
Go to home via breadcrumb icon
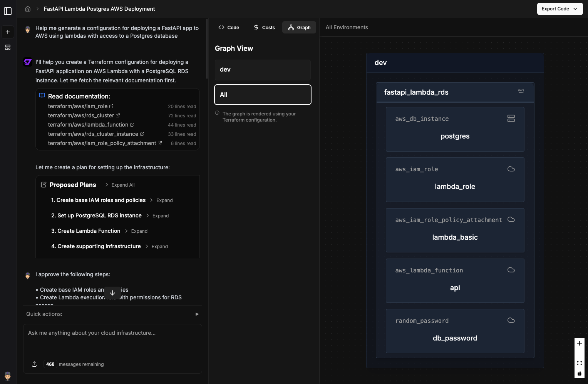28,8
